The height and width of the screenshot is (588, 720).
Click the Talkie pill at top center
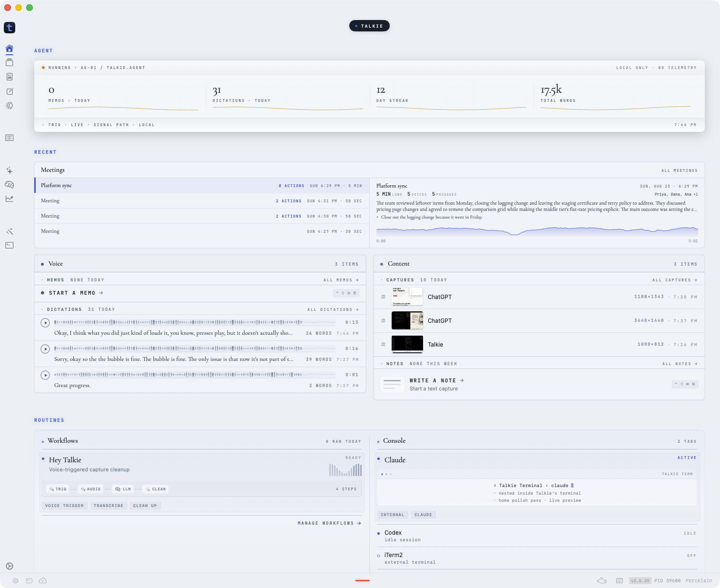pos(369,26)
